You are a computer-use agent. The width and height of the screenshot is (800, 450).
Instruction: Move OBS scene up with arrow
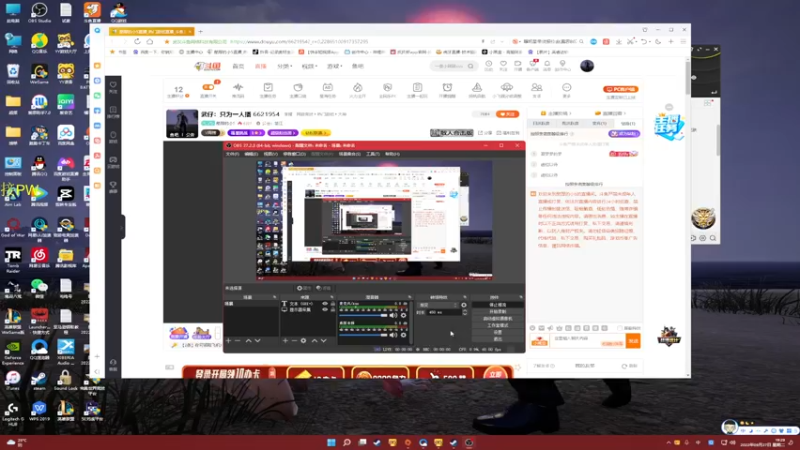pyautogui.click(x=248, y=340)
